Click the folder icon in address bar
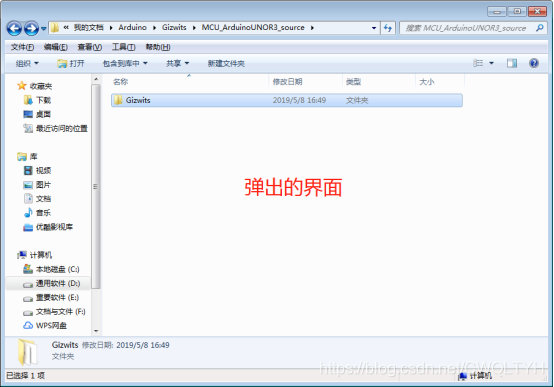The image size is (554, 387). click(x=54, y=28)
